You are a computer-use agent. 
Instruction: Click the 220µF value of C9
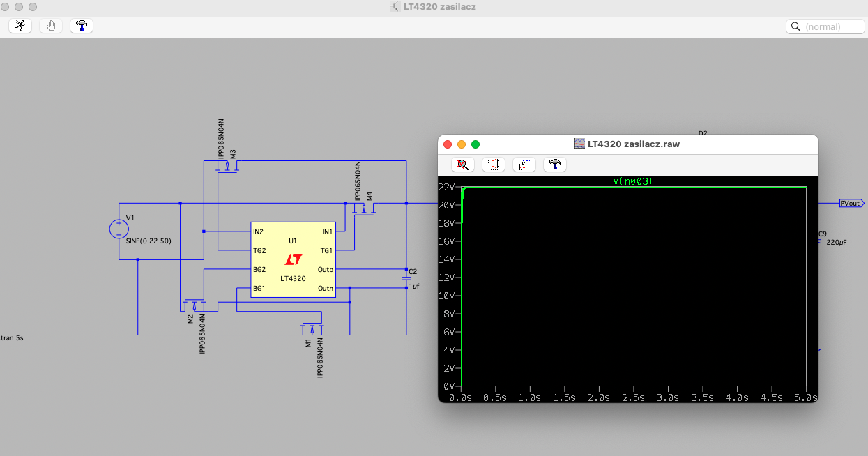pyautogui.click(x=837, y=243)
